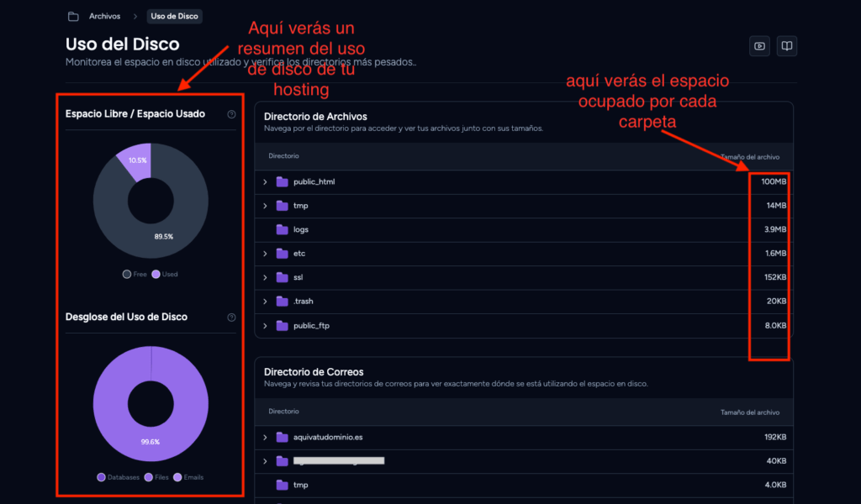This screenshot has height=504, width=861.
Task: Expand the etc directory
Action: pyautogui.click(x=265, y=254)
